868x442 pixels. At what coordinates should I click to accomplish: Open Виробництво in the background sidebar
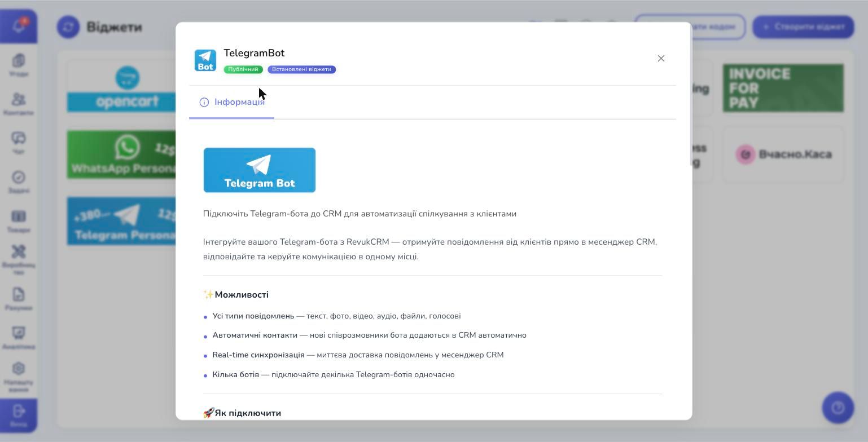(19, 260)
